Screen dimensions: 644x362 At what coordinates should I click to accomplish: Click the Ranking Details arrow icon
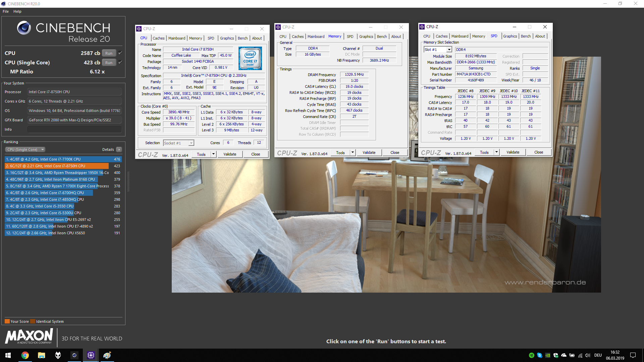[119, 149]
